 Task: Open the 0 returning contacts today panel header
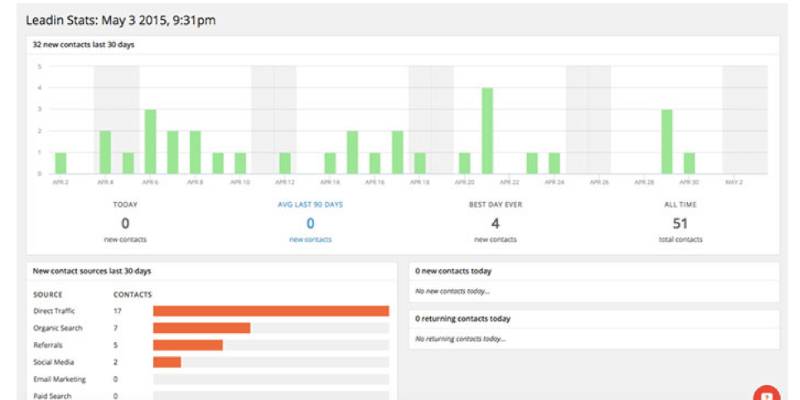[594, 319]
